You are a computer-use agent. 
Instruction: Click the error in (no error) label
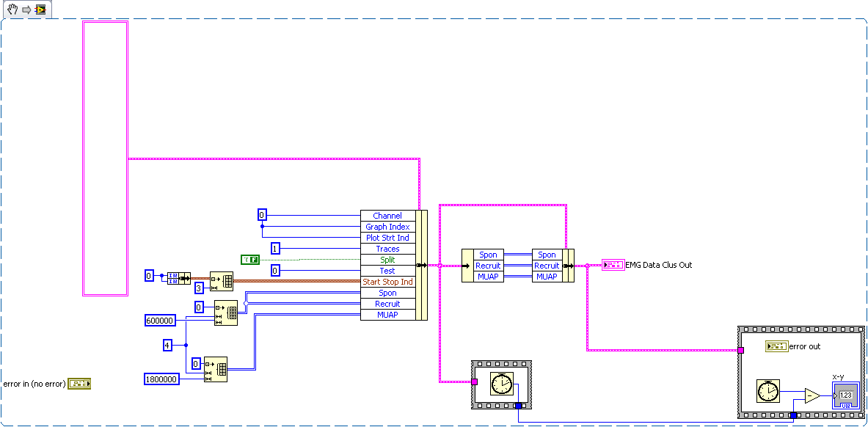click(35, 383)
